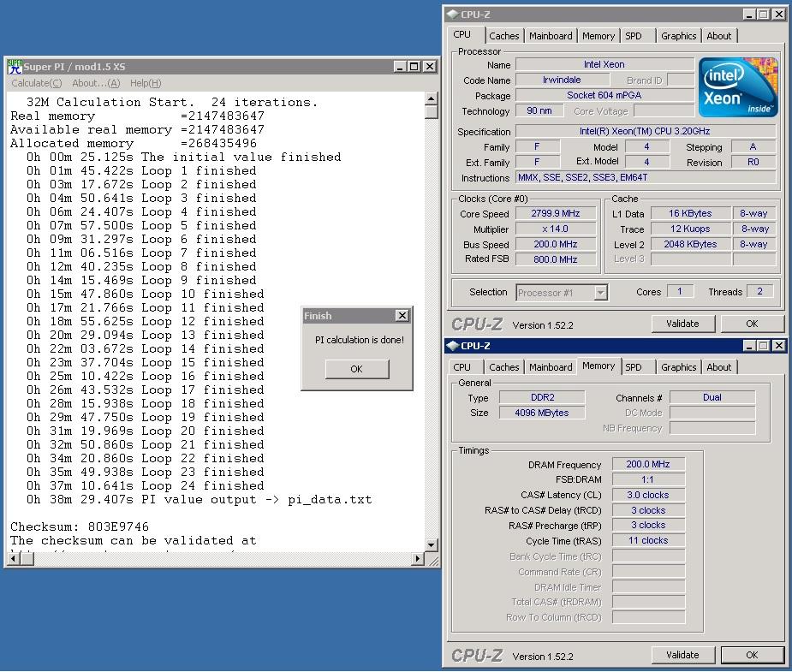Image resolution: width=792 pixels, height=672 pixels.
Task: Click the Package Socket 604 mPGA field
Action: tap(604, 95)
